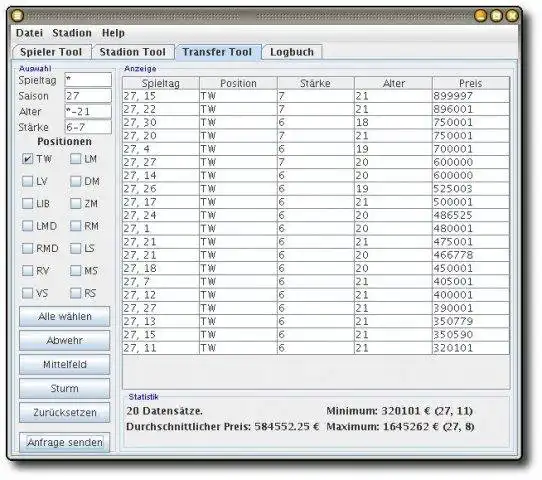Click the Zurücksetzen button
This screenshot has height=480, width=542.
65,412
